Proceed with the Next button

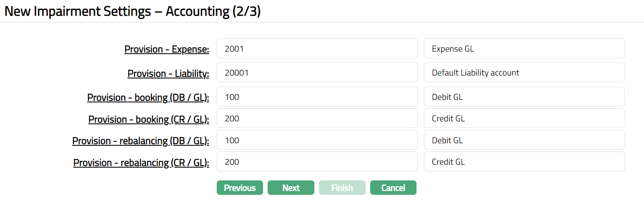(x=291, y=188)
